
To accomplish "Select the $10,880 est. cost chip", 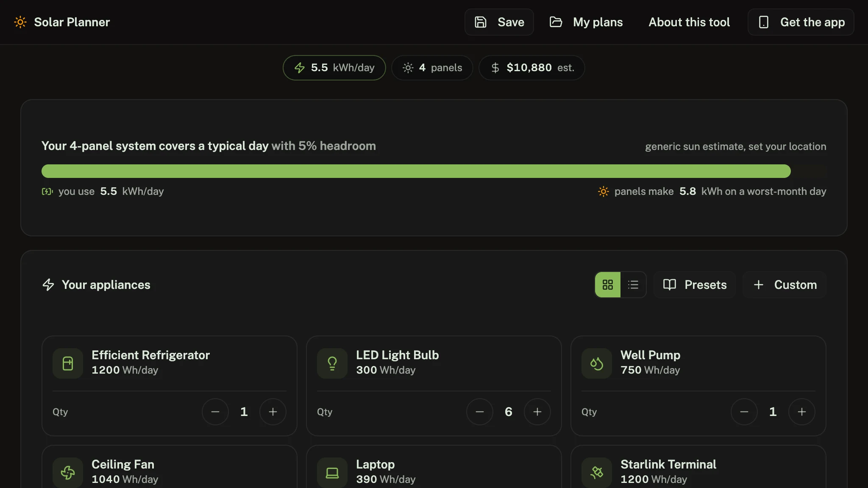I will point(531,68).
